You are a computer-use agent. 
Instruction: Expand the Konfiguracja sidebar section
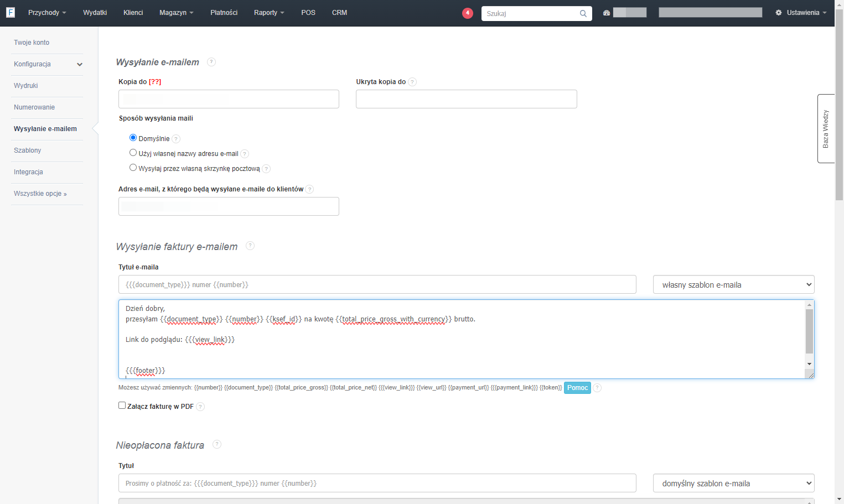(47, 64)
